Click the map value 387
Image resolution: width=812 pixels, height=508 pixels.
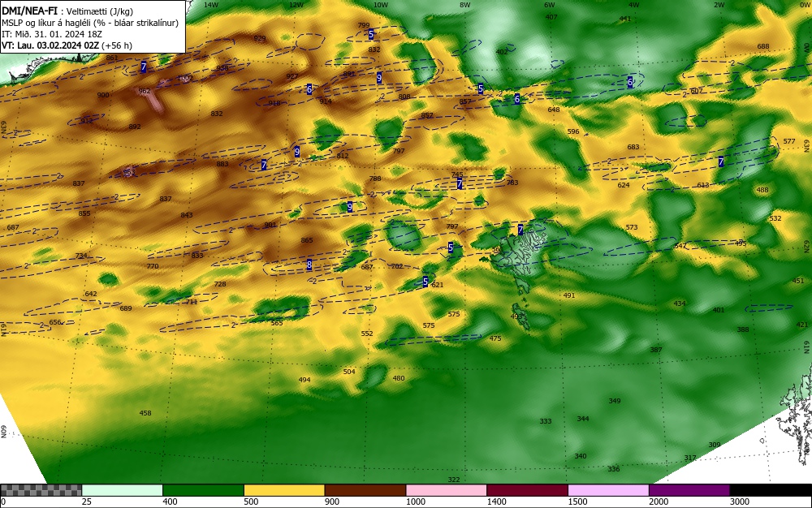coord(656,350)
